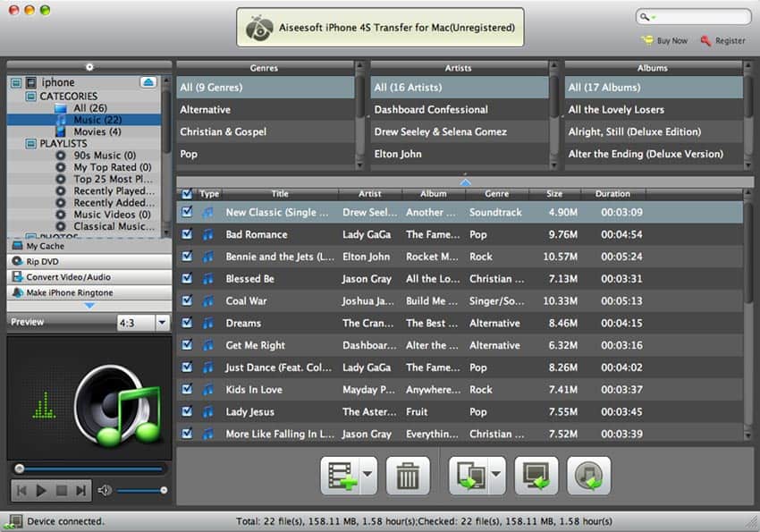
Task: Open the search options dropdown arrow
Action: tap(654, 18)
